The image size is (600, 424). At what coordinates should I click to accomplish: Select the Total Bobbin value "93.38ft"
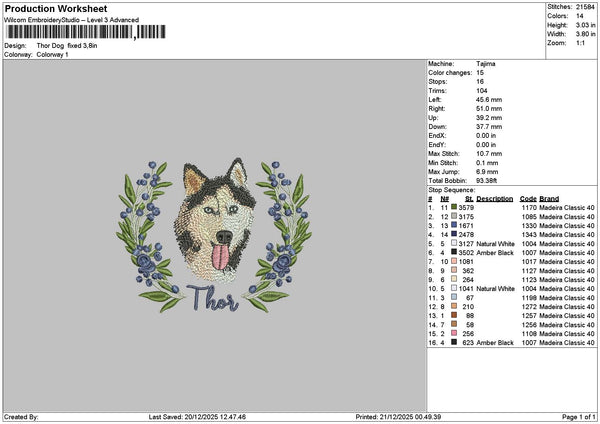486,181
